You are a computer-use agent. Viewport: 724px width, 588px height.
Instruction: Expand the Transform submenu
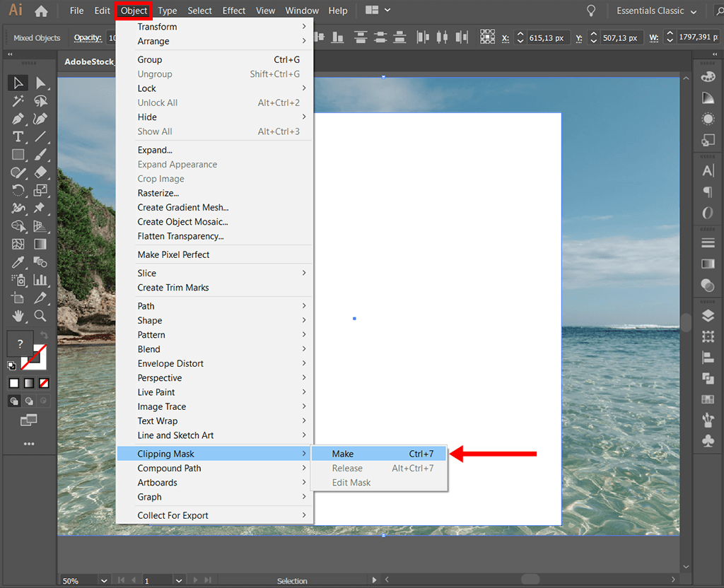click(x=215, y=27)
